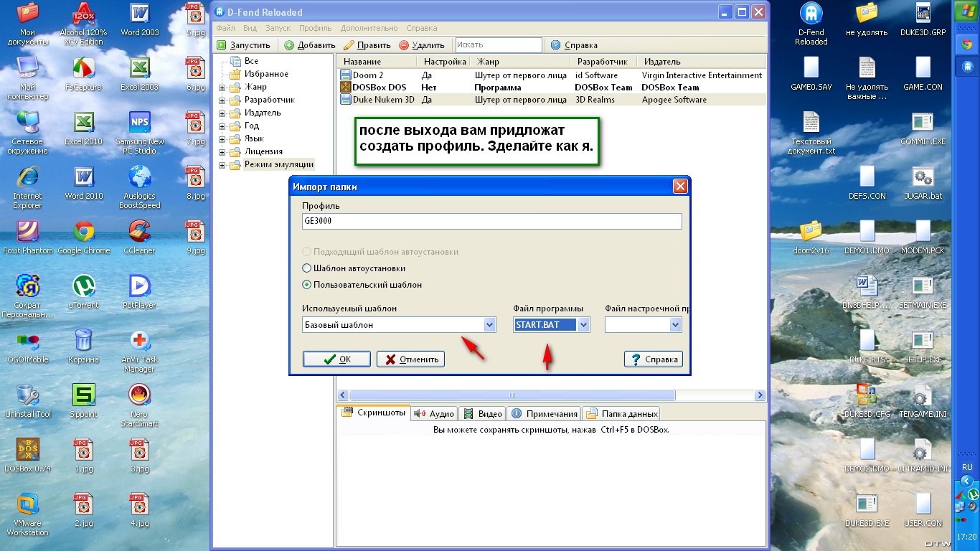Select the PotPlayer desktop icon
980x551 pixels.
click(x=139, y=292)
